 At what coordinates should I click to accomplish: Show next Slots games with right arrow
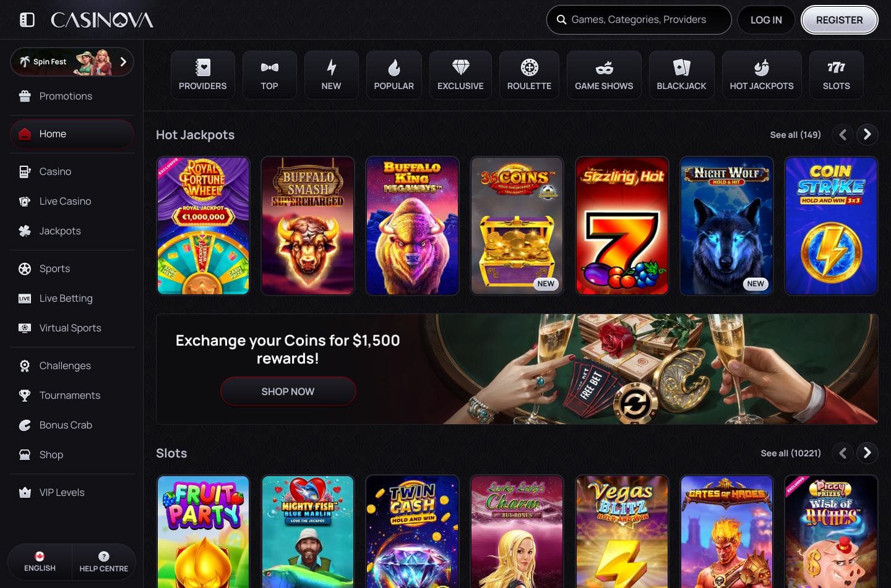tap(867, 453)
